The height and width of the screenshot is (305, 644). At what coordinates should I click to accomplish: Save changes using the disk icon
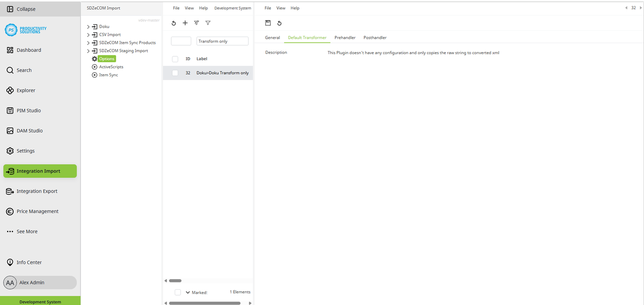(x=268, y=23)
